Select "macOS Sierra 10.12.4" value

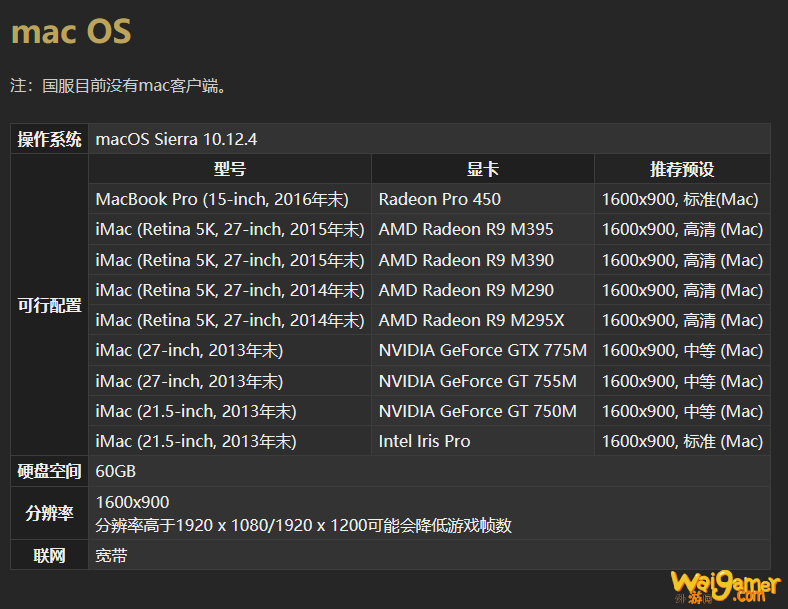[x=176, y=139]
